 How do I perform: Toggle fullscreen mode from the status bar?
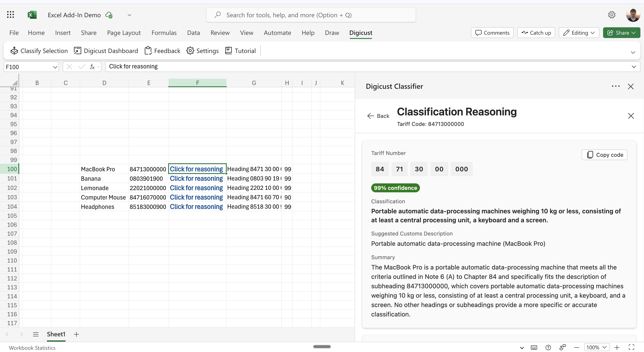pos(631,347)
